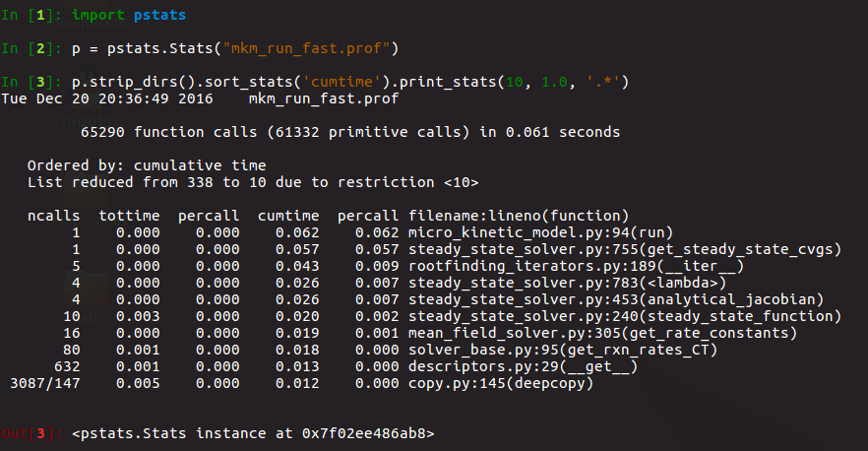Click the 'cumtime' column header

point(288,216)
